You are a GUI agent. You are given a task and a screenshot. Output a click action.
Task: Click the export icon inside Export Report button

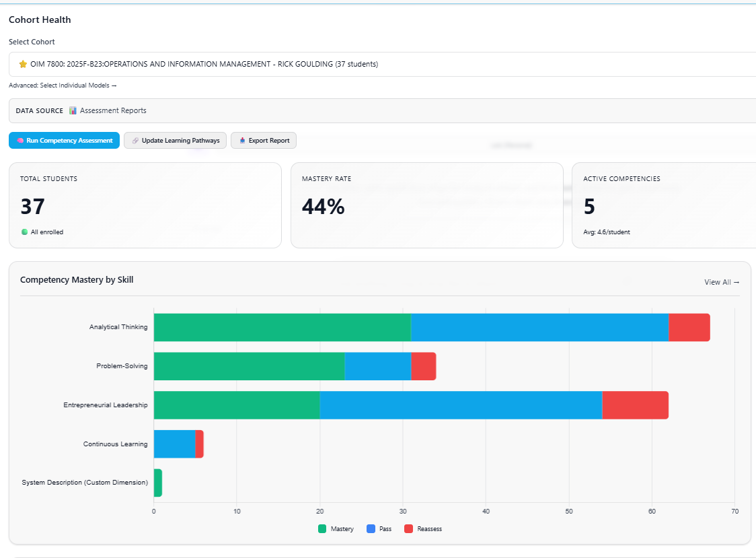point(242,141)
